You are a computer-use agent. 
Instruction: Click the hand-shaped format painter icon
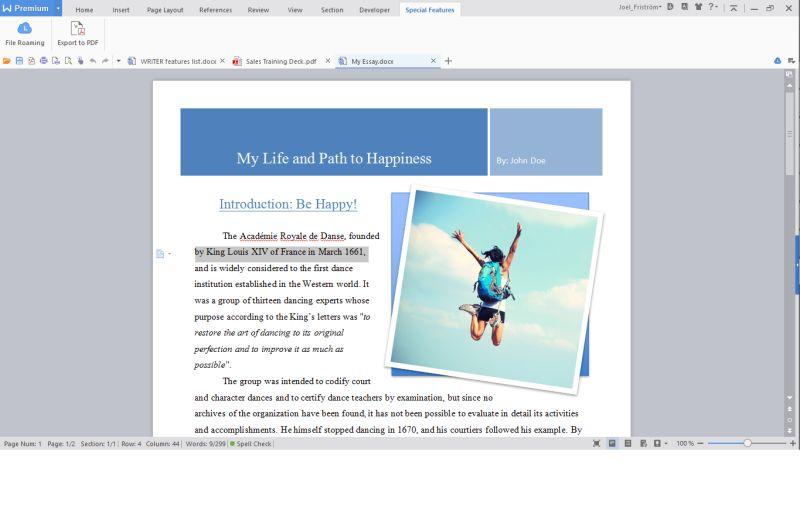(80, 61)
